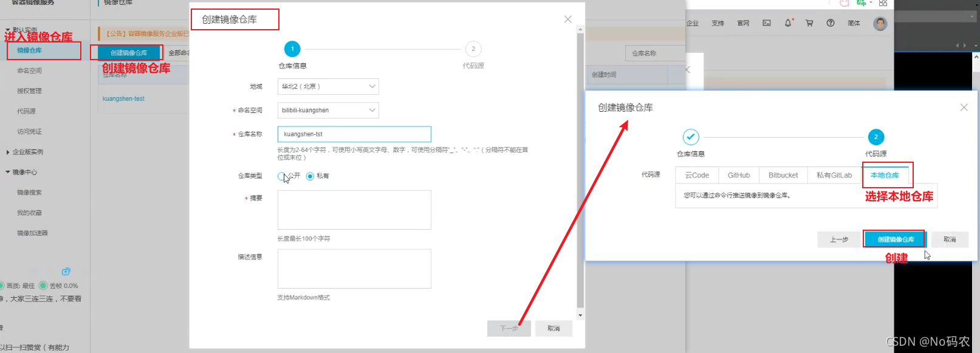Click 上一步 in the right dialog

(x=839, y=239)
